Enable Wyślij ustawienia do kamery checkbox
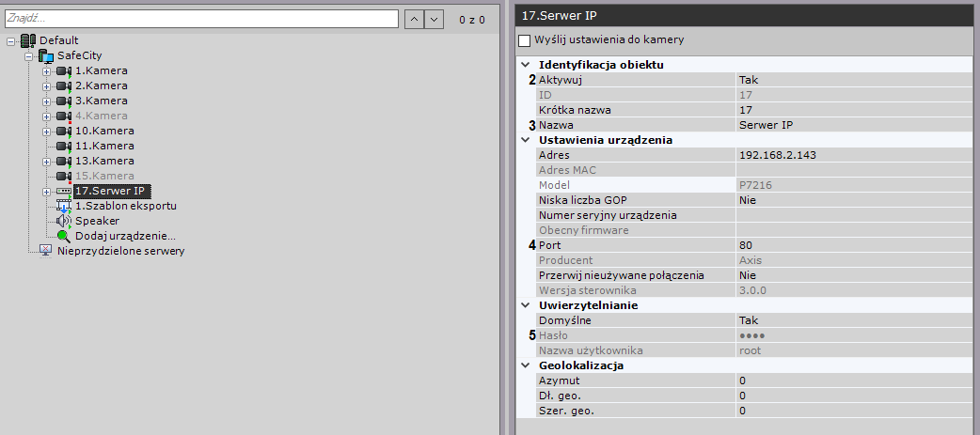The width and height of the screenshot is (980, 435). point(525,41)
